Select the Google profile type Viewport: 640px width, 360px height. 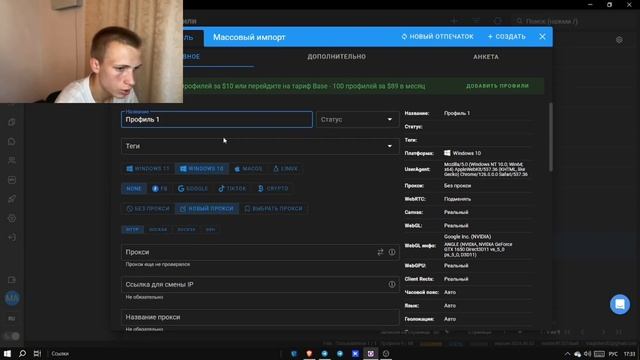[x=193, y=189]
